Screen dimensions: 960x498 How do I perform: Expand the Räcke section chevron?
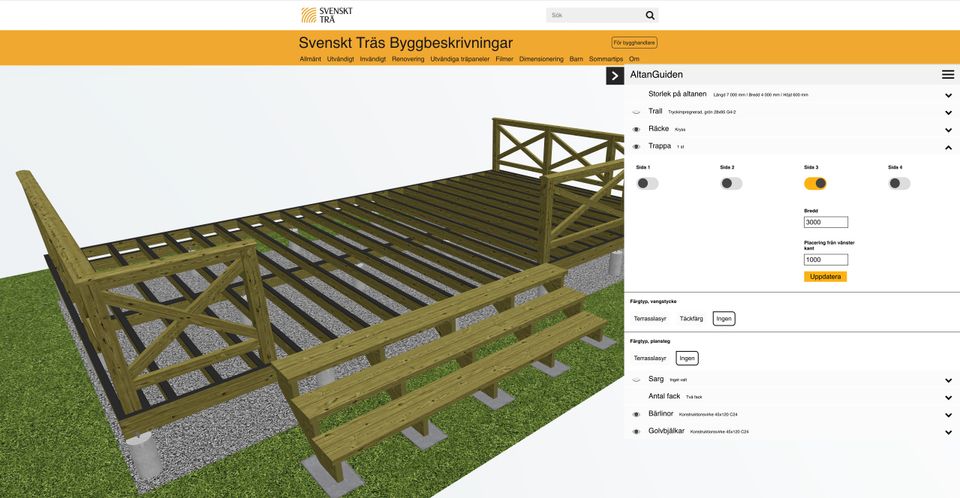948,130
